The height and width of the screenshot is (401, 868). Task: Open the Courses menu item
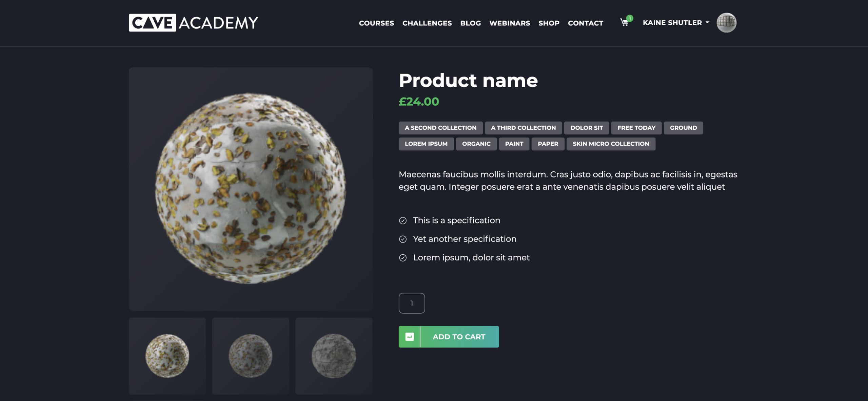[376, 23]
